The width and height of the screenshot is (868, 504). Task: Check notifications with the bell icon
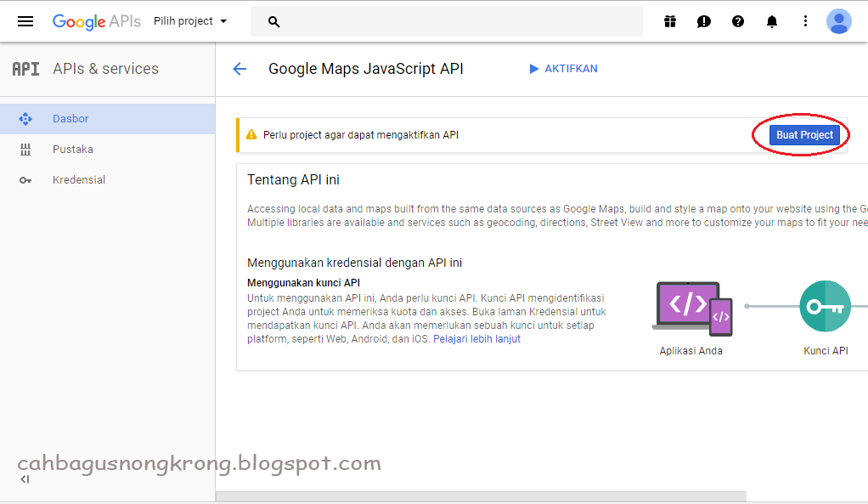point(772,21)
